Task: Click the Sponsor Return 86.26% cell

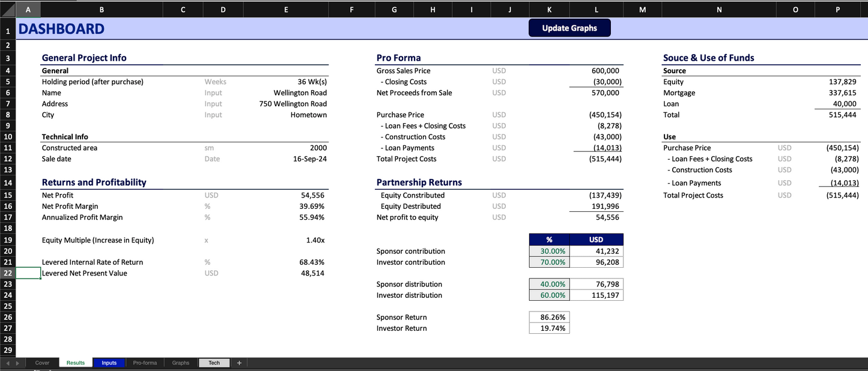Action: pyautogui.click(x=549, y=317)
